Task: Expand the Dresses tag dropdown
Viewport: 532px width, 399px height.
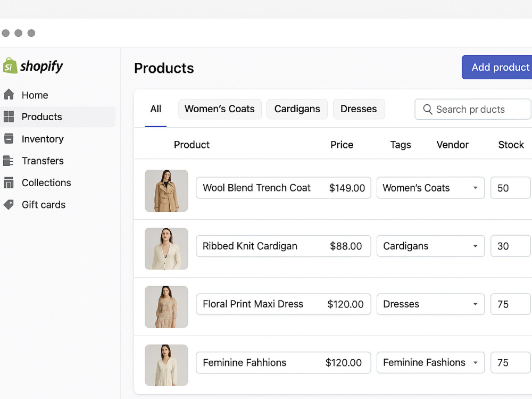Action: point(475,304)
